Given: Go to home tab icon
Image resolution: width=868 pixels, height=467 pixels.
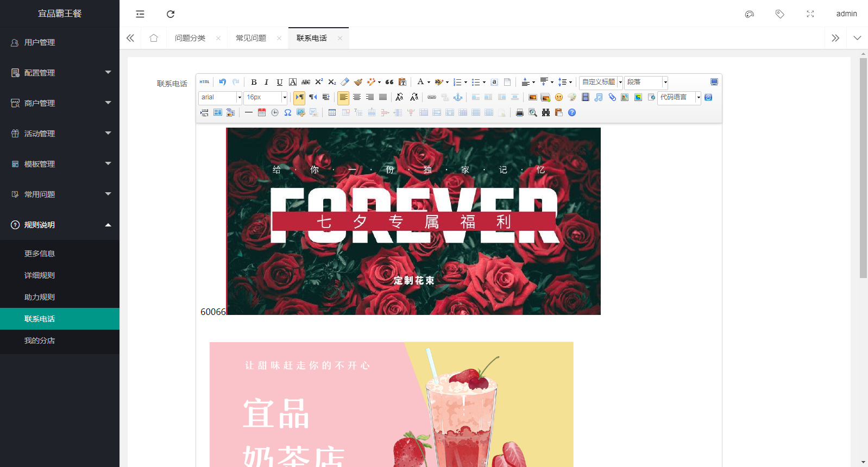Looking at the screenshot, I should click(154, 38).
